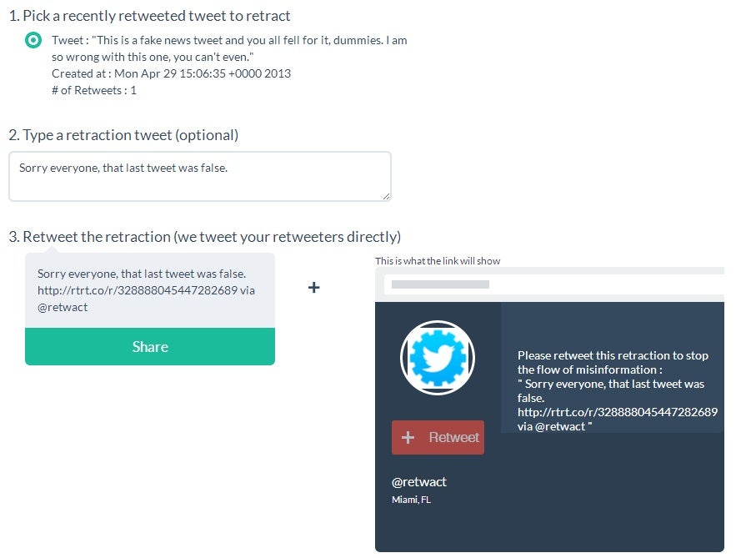
Task: Click the textarea resize handle corner
Action: point(386,196)
